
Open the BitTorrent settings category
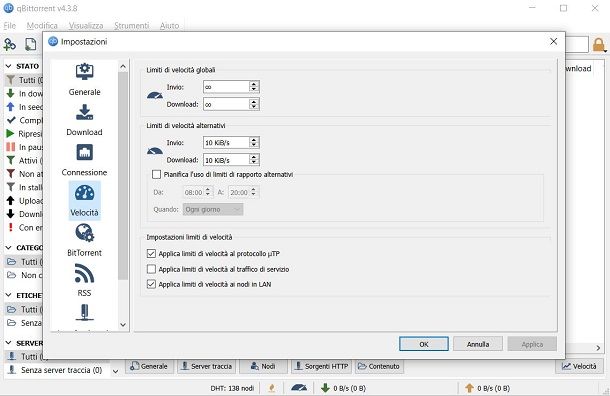84,240
